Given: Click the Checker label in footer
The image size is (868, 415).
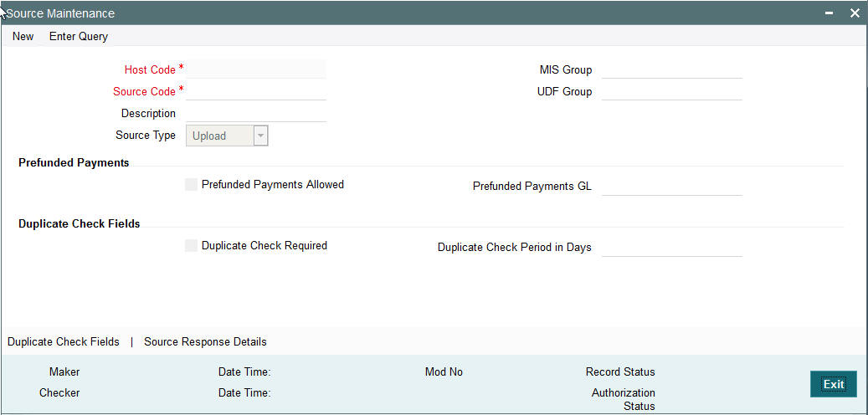Looking at the screenshot, I should click(59, 393).
